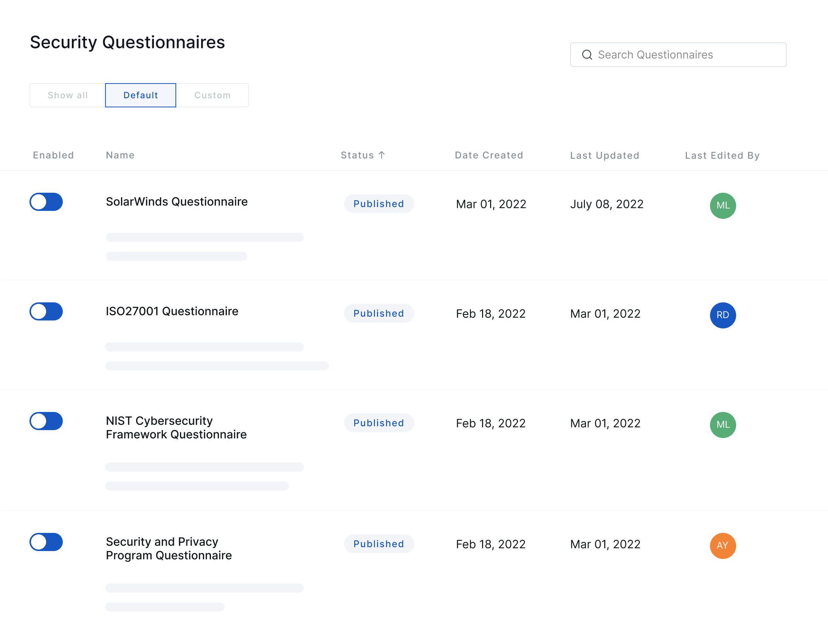The width and height of the screenshot is (828, 644).
Task: Click Published badge on NIST Cybersecurity Framework
Action: pyautogui.click(x=378, y=423)
